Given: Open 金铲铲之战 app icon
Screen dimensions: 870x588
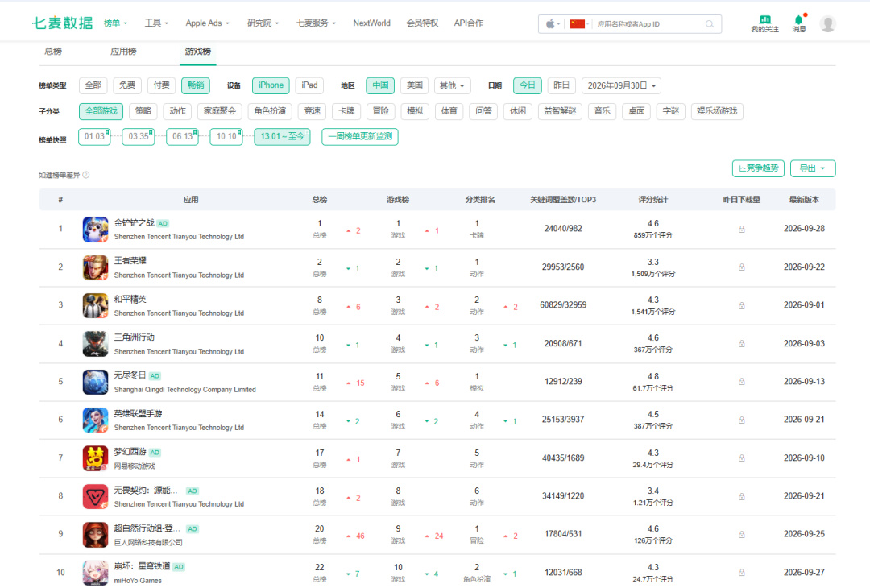Looking at the screenshot, I should (95, 229).
